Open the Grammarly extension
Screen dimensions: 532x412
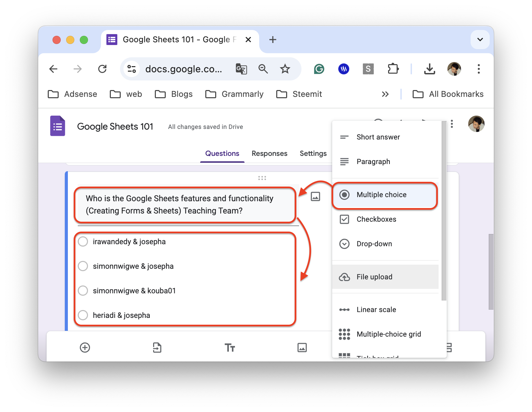(x=319, y=69)
